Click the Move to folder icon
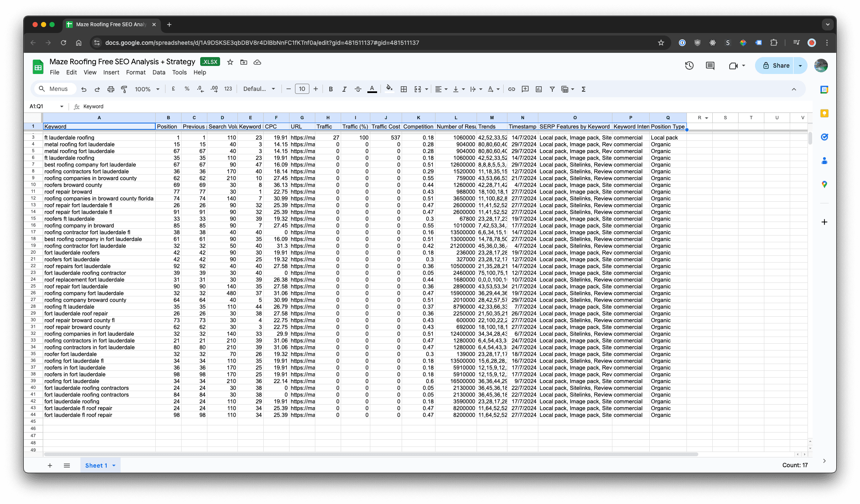The image size is (860, 504). (x=244, y=62)
